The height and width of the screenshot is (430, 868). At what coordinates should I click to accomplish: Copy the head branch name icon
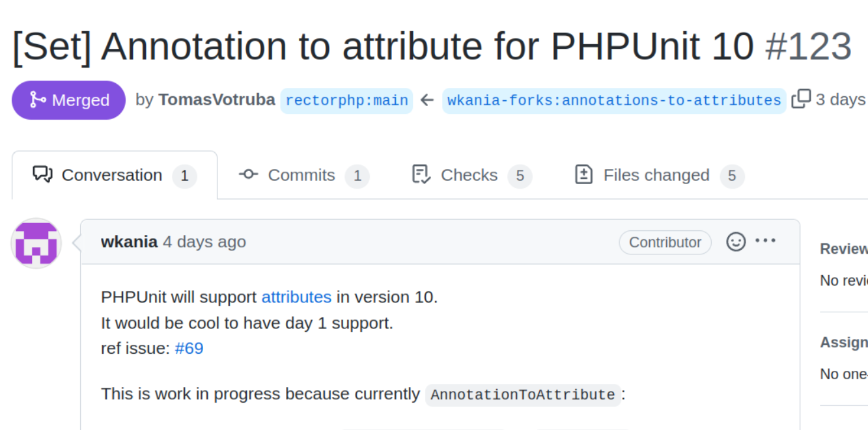pyautogui.click(x=801, y=100)
